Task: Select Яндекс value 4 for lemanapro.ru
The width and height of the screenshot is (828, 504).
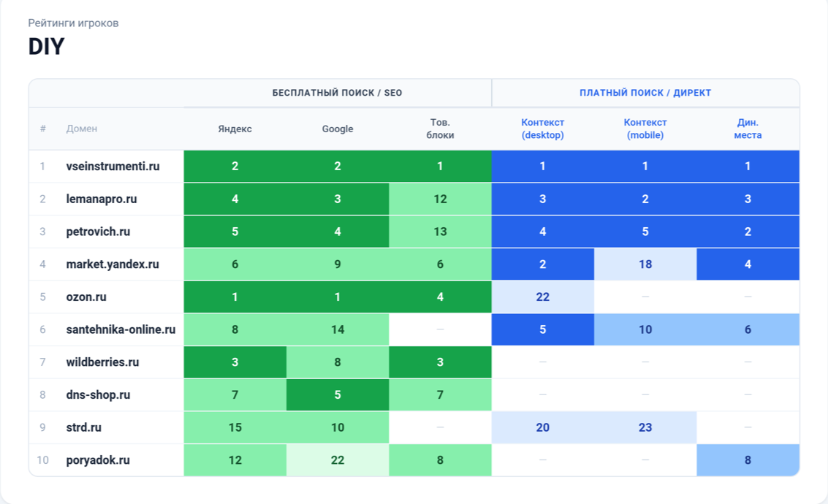Action: (235, 199)
